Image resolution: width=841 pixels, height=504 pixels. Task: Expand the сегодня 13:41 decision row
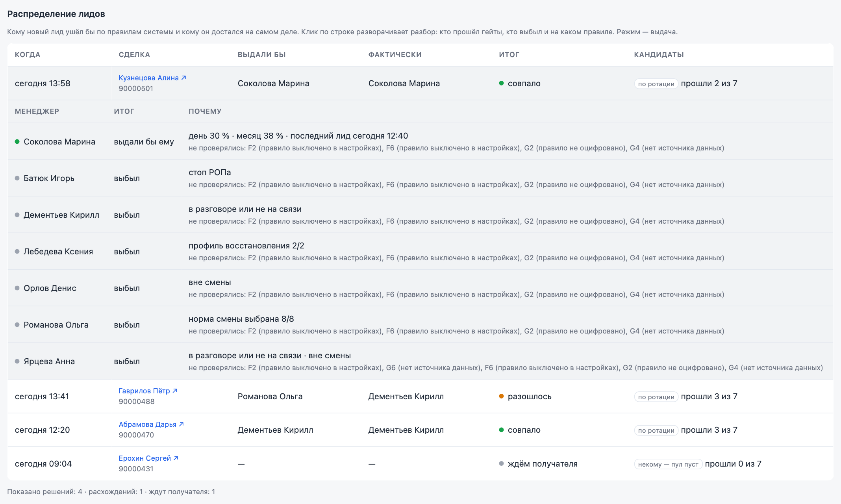(420, 397)
